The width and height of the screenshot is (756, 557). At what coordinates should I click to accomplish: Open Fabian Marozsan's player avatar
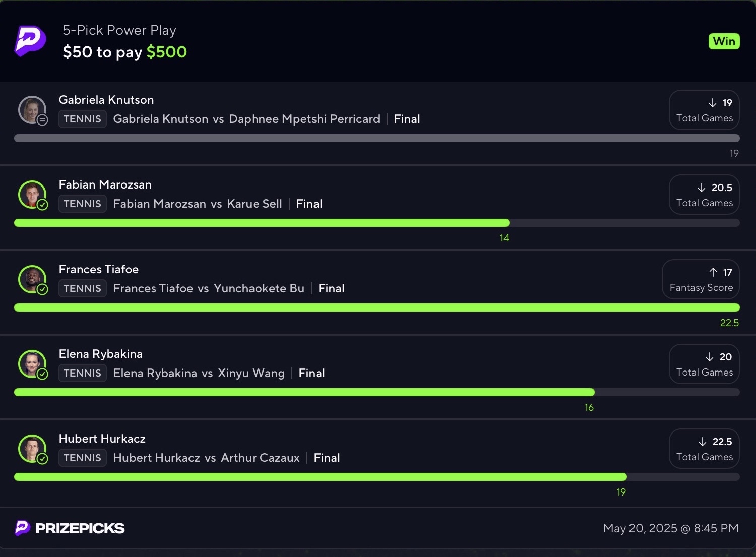click(33, 195)
